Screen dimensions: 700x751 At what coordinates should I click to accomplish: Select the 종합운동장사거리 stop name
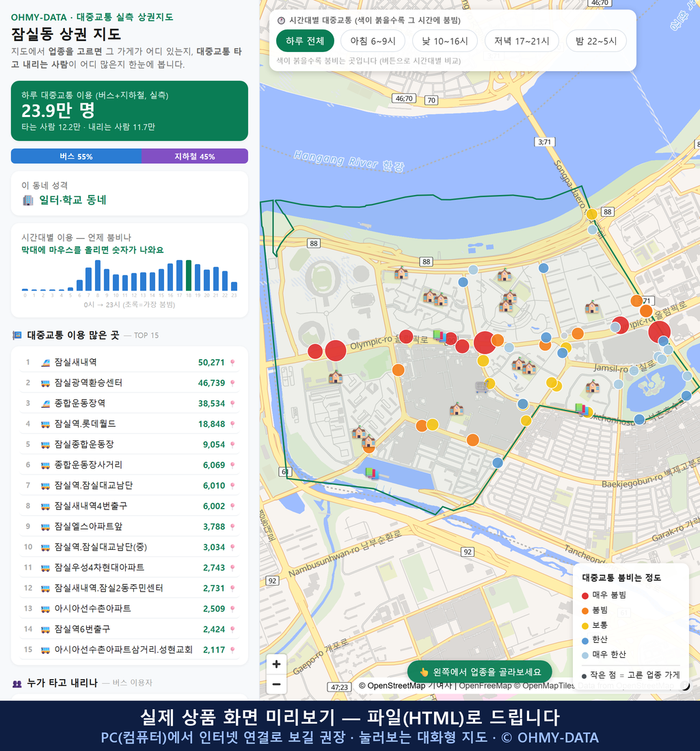pyautogui.click(x=88, y=465)
